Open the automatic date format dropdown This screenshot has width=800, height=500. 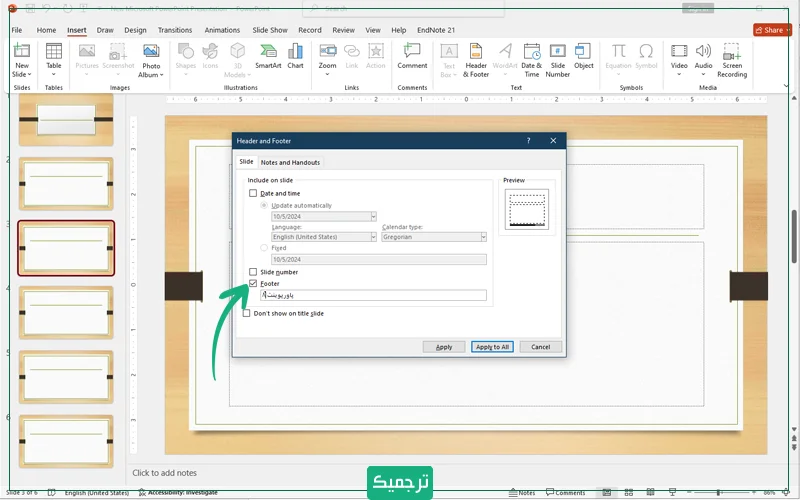[373, 216]
